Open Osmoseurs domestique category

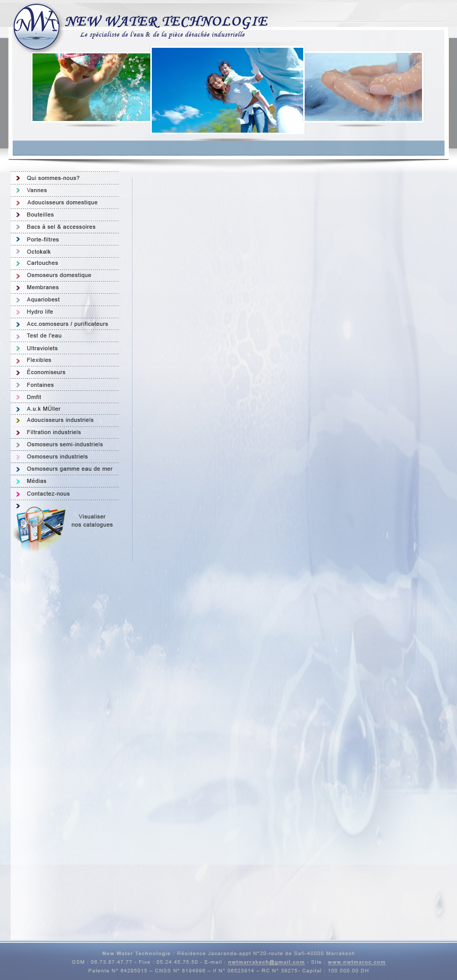click(59, 275)
